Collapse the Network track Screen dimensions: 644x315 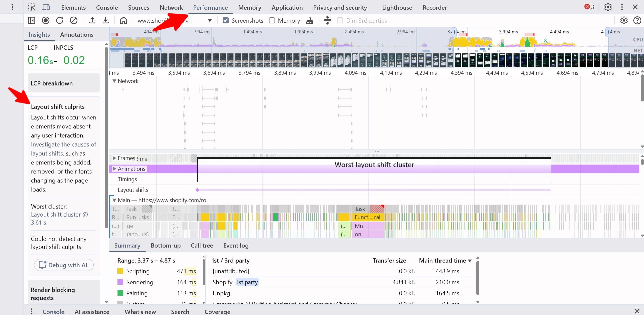coord(114,81)
